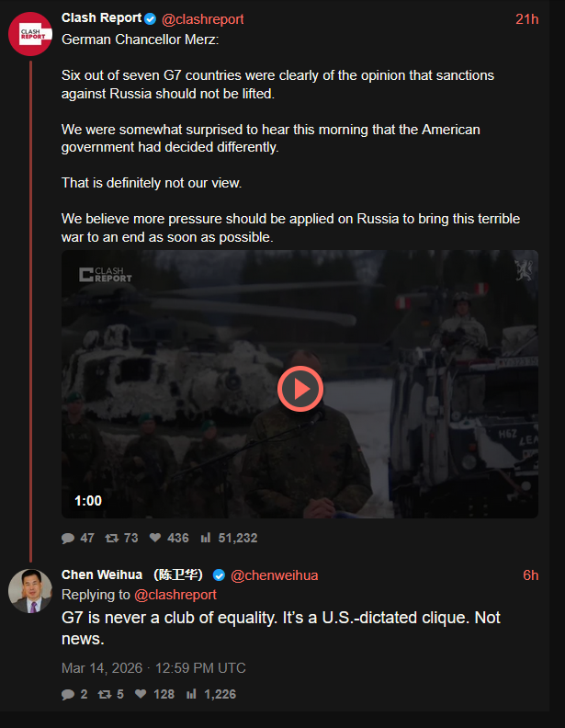The width and height of the screenshot is (565, 728).
Task: Play the Clash Report video
Action: [300, 389]
